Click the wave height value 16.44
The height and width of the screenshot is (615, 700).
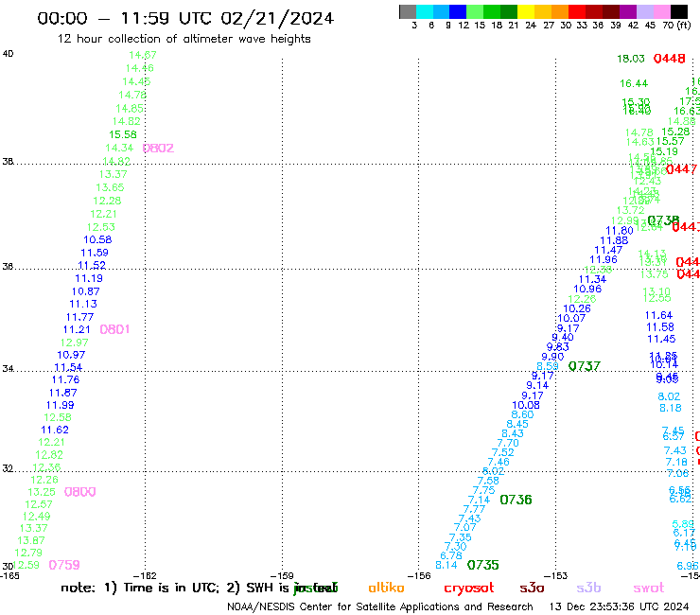634,83
